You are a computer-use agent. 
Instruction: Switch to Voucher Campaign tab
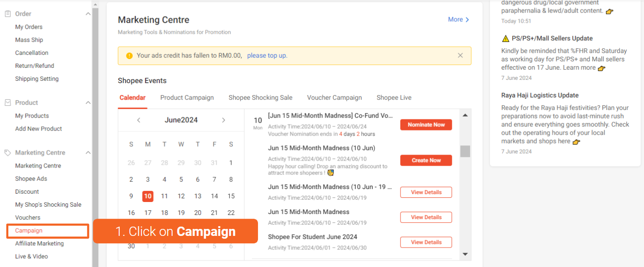335,98
